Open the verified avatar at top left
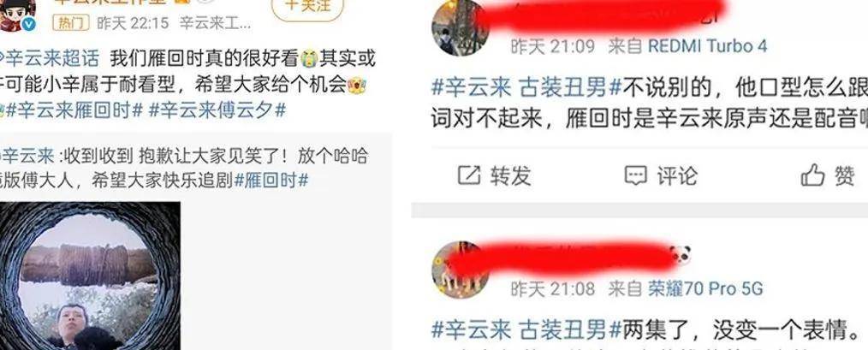The image size is (868, 350). (x=18, y=14)
